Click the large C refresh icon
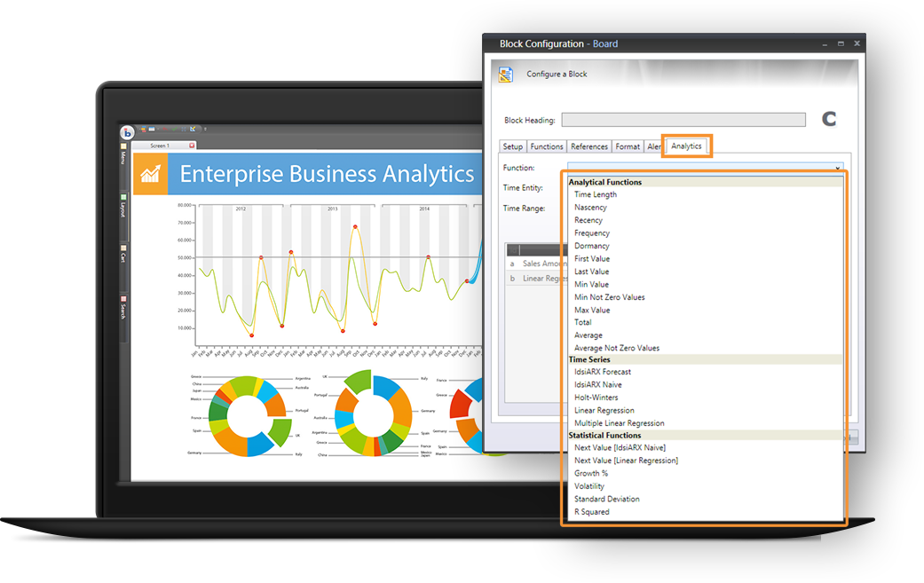924x583 pixels. click(829, 120)
